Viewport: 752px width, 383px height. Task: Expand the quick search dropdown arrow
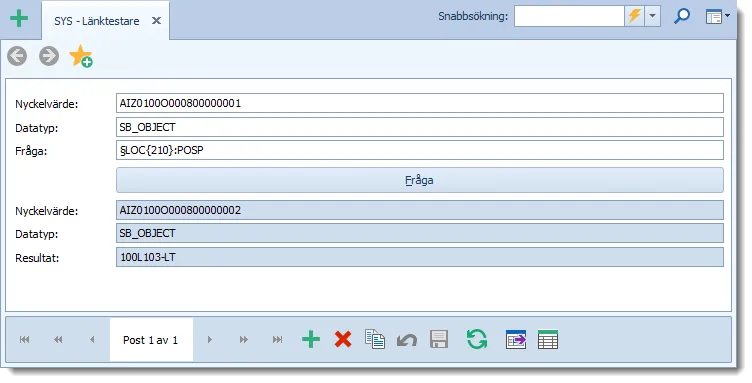[652, 16]
